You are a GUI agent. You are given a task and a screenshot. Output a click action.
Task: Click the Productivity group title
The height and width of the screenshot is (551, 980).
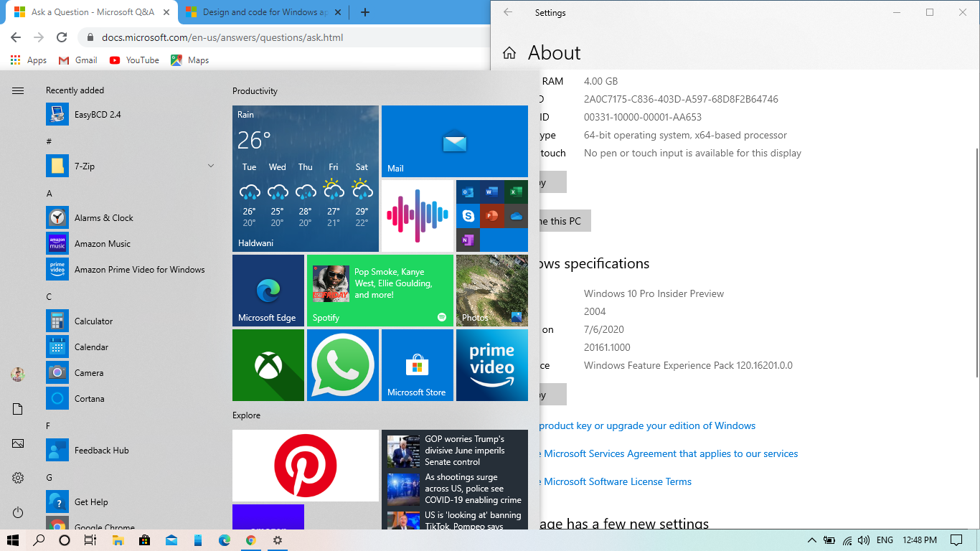click(x=255, y=91)
